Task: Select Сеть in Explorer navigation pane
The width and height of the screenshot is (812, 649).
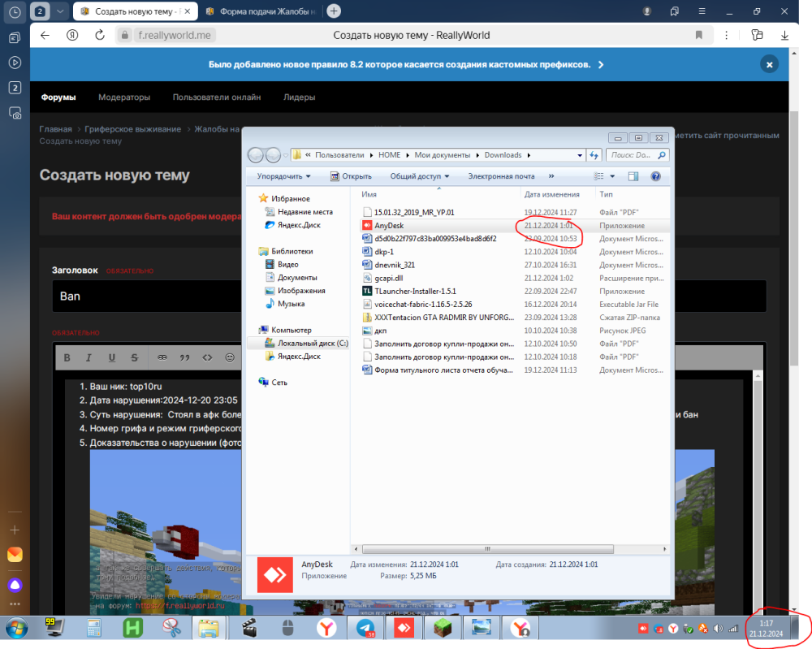Action: [273, 383]
